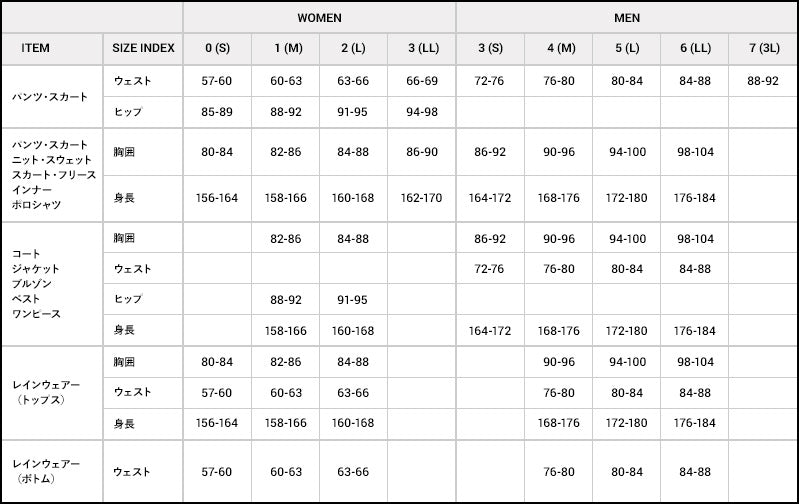Select the women's 3 (LL) column header
The image size is (799, 504).
click(421, 48)
